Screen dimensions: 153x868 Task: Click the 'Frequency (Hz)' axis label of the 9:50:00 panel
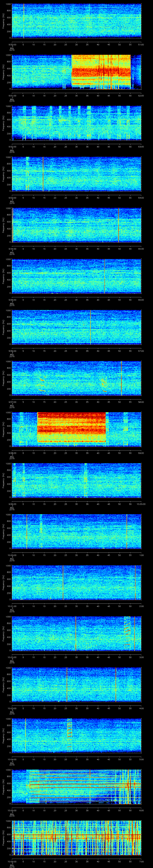[4, 21]
